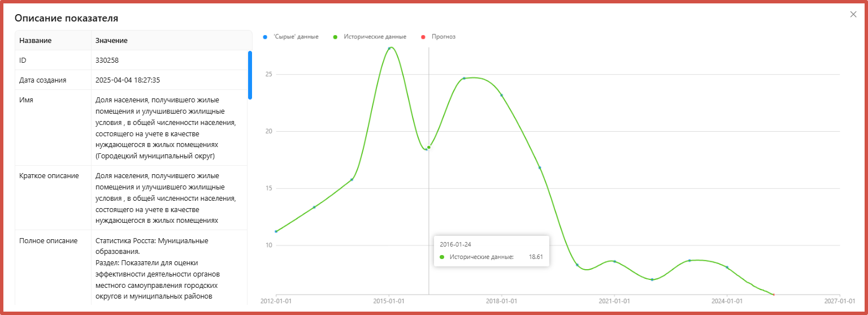Viewport: 868px width, 315px height.
Task: Click the red forecast point at the line's end
Action: pyautogui.click(x=774, y=295)
